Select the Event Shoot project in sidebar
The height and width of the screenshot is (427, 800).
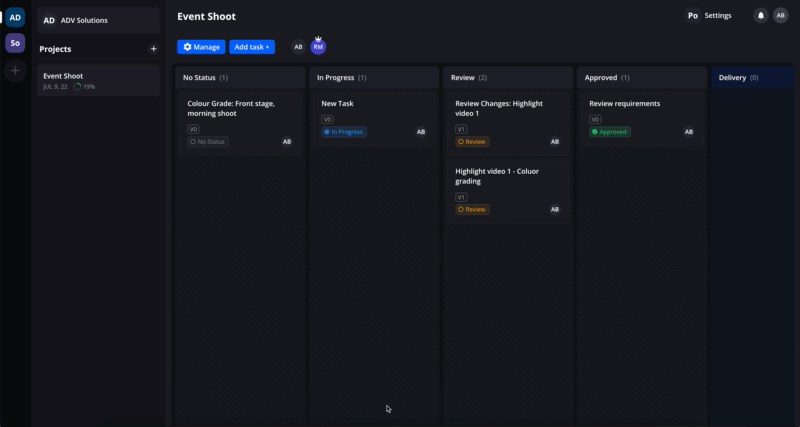click(x=97, y=81)
